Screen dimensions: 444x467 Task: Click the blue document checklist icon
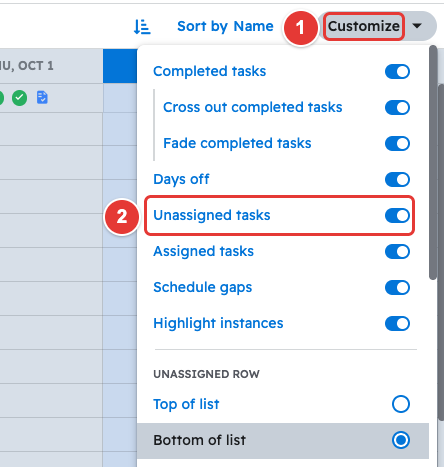[x=42, y=98]
